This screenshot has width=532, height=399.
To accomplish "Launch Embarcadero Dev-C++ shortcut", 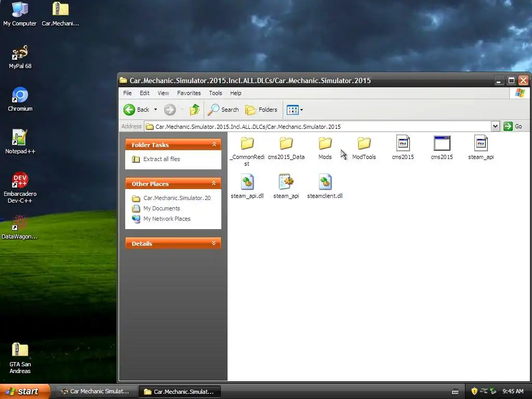I will pos(20,188).
